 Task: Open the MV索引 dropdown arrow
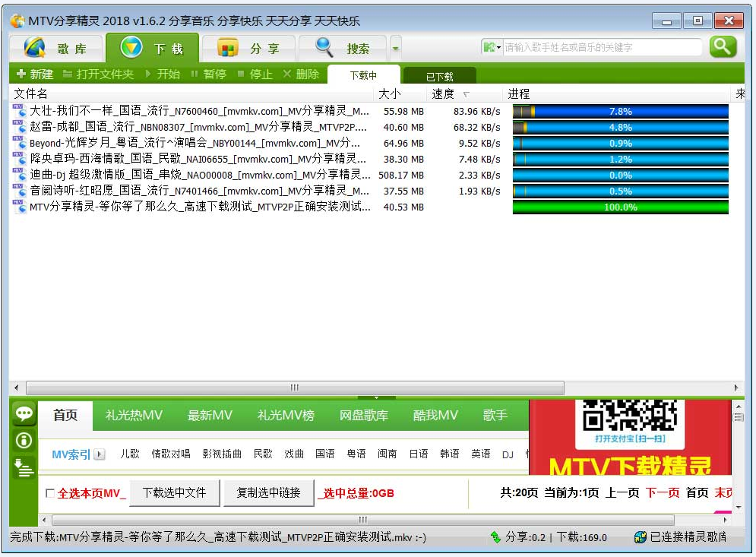click(x=99, y=454)
